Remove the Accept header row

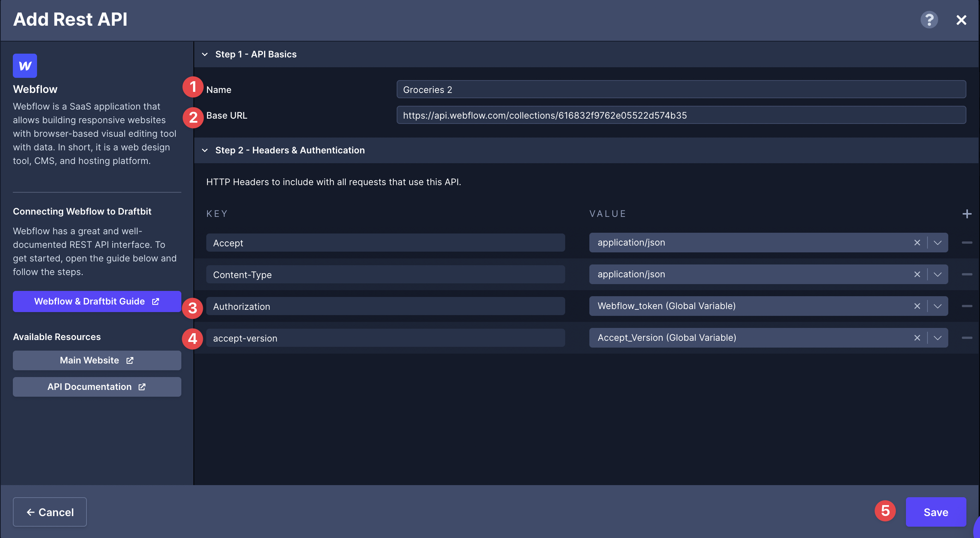[x=967, y=243]
